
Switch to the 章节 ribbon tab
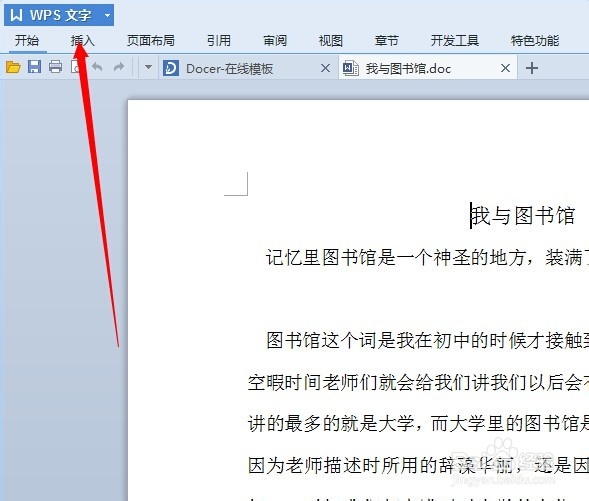pyautogui.click(x=387, y=41)
